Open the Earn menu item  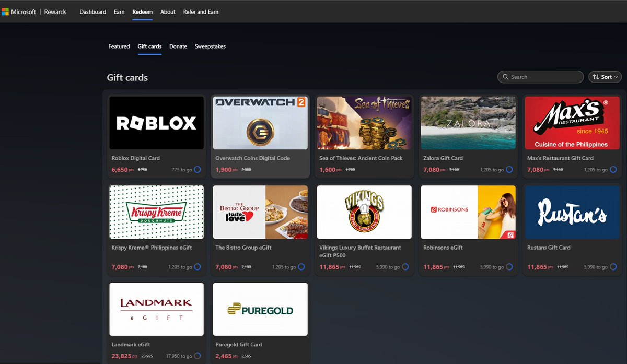(x=119, y=11)
